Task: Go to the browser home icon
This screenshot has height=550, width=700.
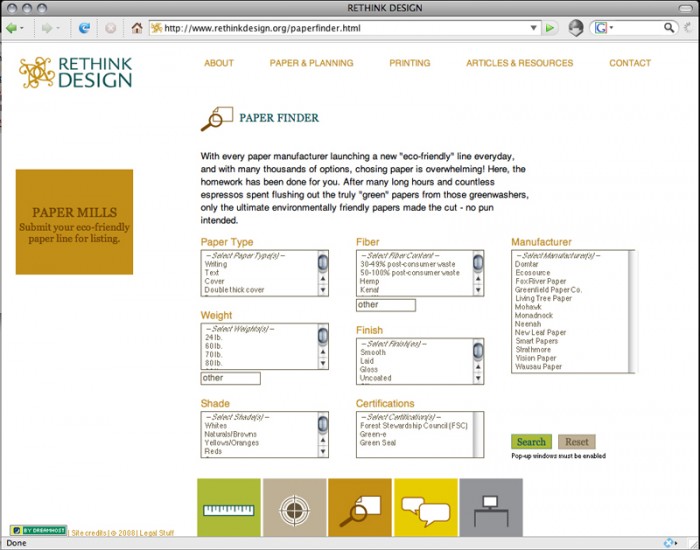Action: [137, 28]
